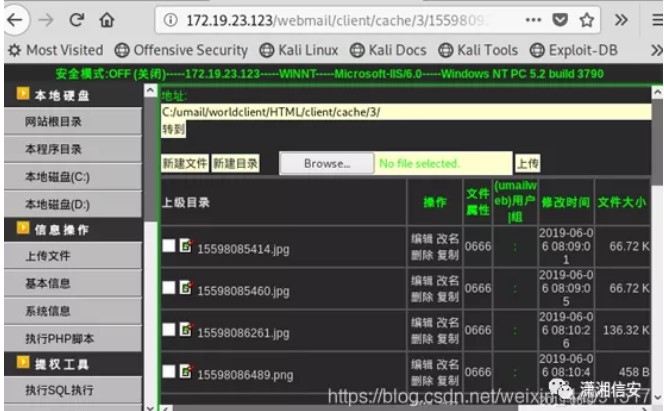Click 新建文件 button
664x411 pixels.
pyautogui.click(x=185, y=163)
